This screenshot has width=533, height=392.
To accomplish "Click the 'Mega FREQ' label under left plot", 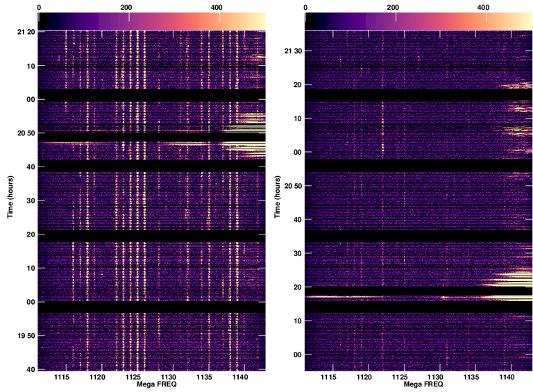I will point(151,384).
